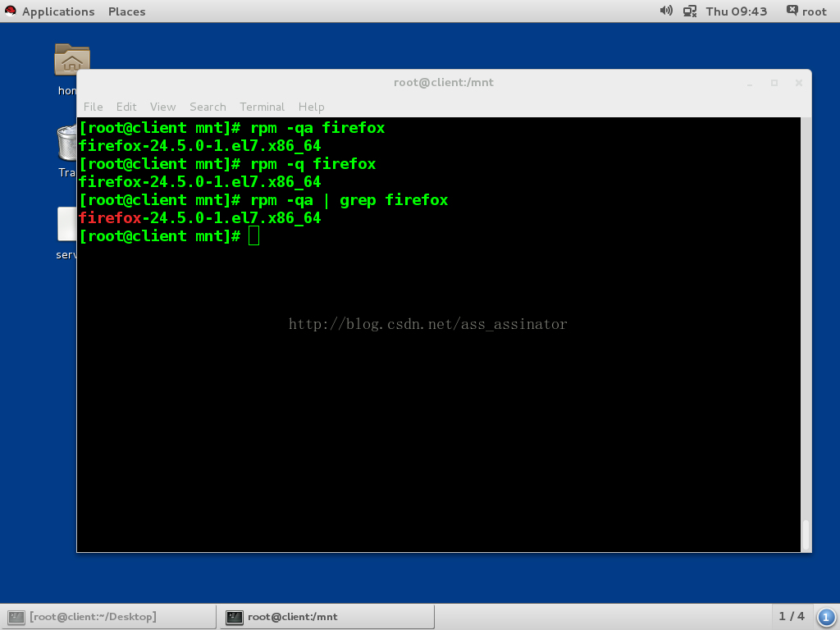This screenshot has height=630, width=840.
Task: Click the terminal vertical scrollbar thumb
Action: (x=806, y=533)
